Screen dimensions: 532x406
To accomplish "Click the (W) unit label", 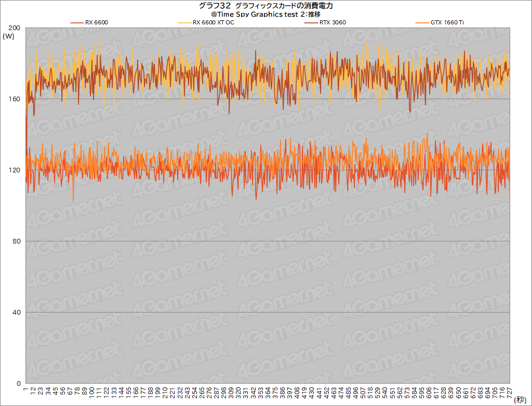I will 8,36.
